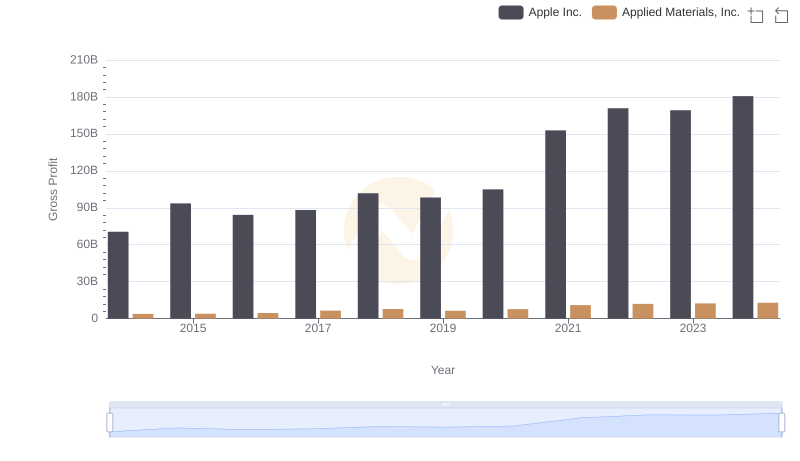
Task: Click Apple's 2024 gross profit bar
Action: click(x=743, y=207)
